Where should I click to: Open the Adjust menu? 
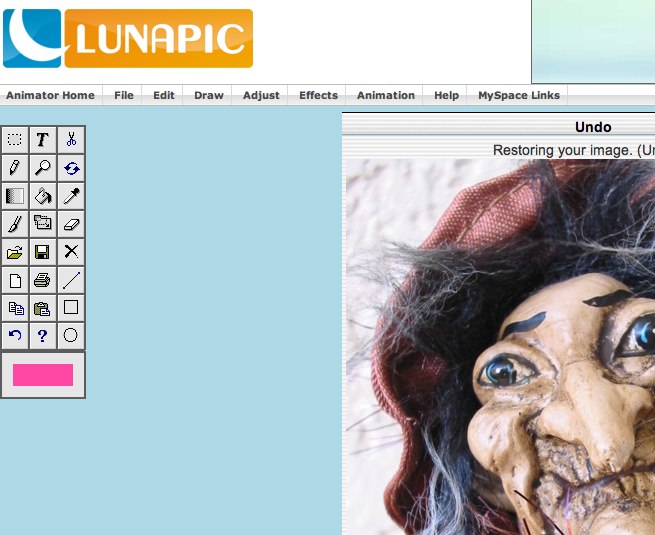tap(261, 95)
